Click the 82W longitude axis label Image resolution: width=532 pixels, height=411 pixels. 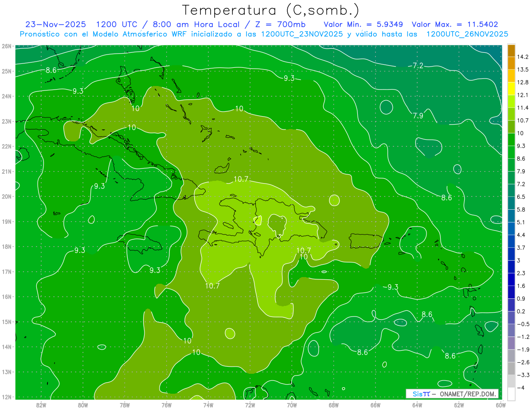point(41,405)
